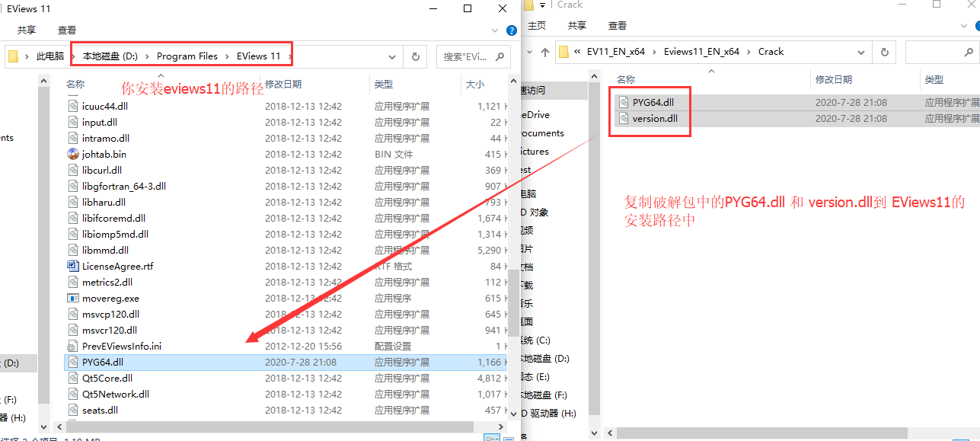
Task: Click Program Files in the breadcrumb path
Action: pos(187,56)
